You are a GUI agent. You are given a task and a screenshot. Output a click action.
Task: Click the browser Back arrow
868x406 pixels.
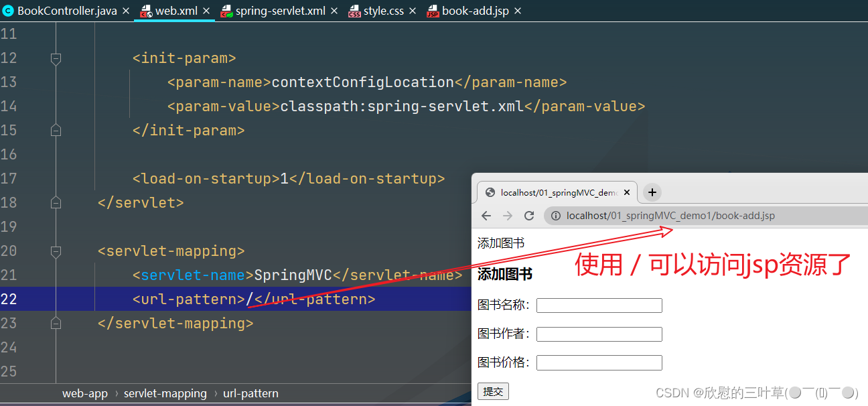click(x=486, y=216)
